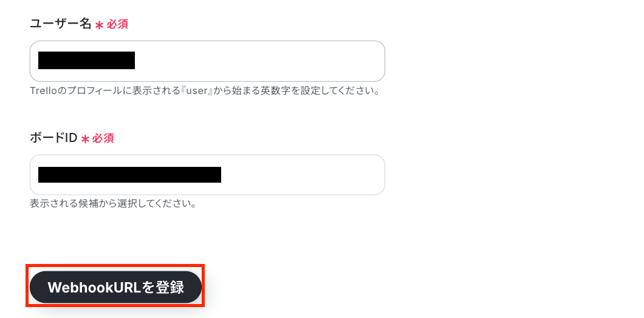This screenshot has height=318, width=644.
Task: Click the 登録 text on the dark button
Action: (x=170, y=288)
